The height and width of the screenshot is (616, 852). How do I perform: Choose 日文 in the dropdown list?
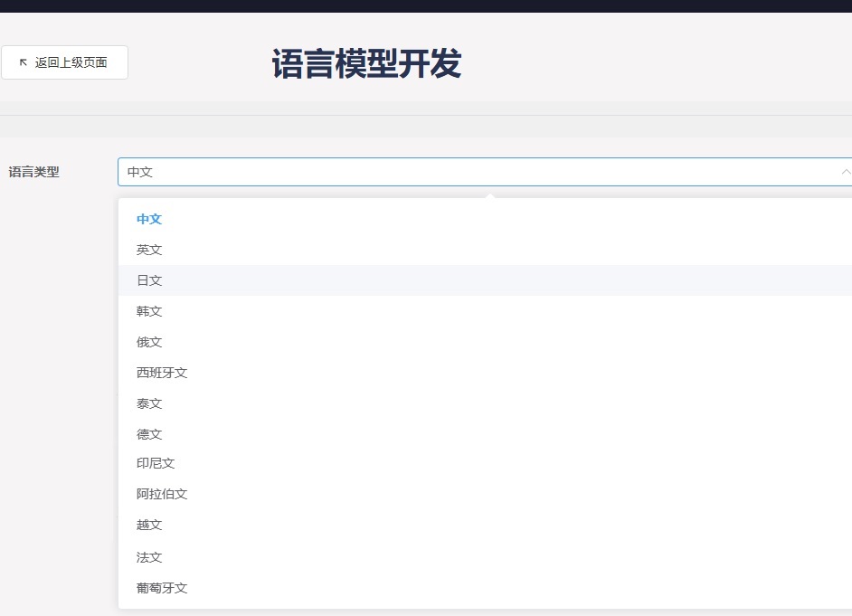click(149, 280)
